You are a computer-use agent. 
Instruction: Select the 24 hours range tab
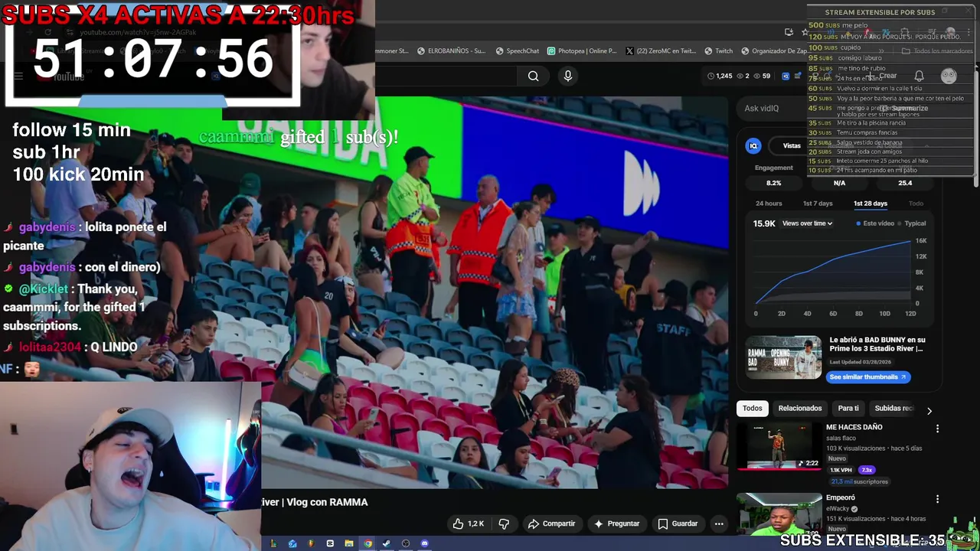[x=769, y=204]
